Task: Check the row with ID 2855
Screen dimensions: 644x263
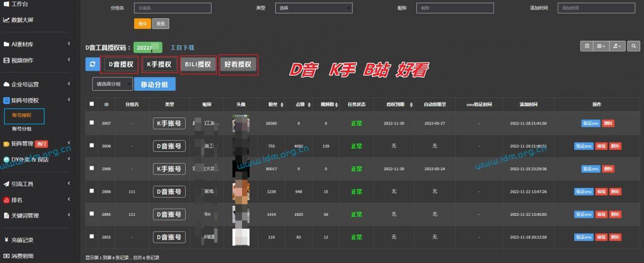Action: [92, 236]
